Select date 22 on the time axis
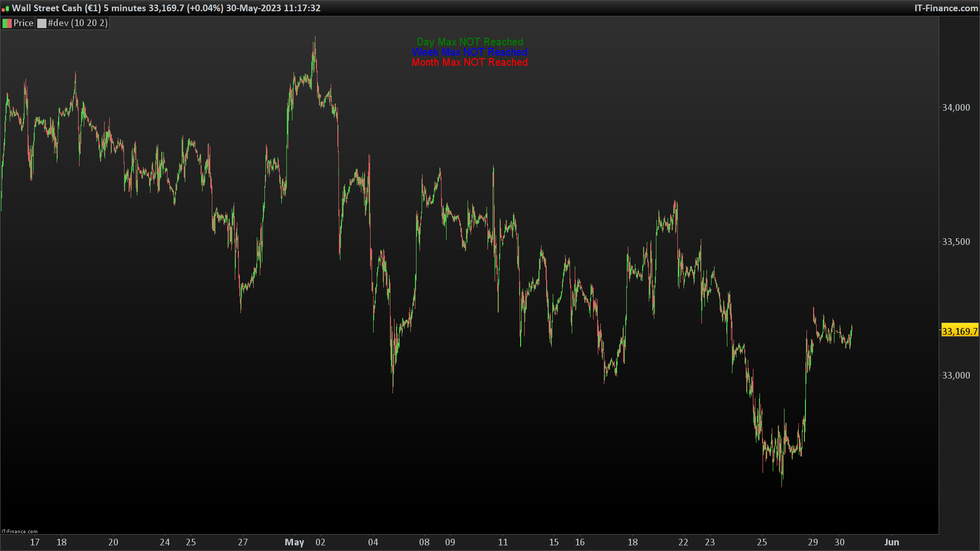The height and width of the screenshot is (551, 980). click(683, 542)
